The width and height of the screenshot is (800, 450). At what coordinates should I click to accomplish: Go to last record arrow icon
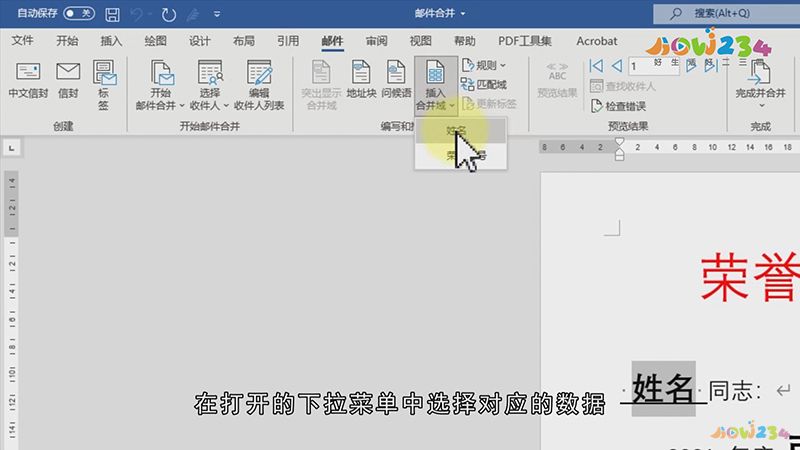point(711,65)
